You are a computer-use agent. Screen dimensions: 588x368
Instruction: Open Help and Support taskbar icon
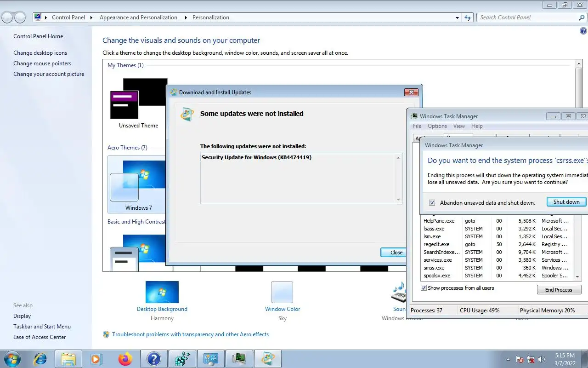coord(153,358)
